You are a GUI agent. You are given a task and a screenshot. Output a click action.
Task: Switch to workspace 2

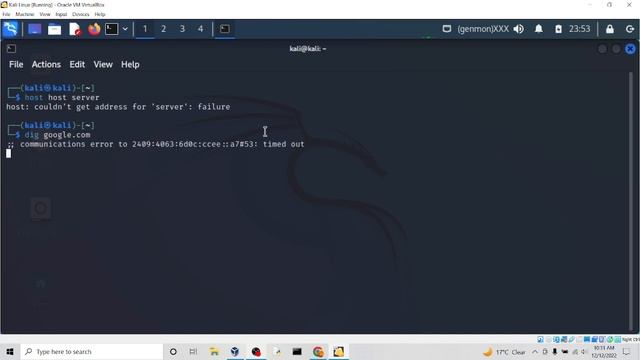163,29
